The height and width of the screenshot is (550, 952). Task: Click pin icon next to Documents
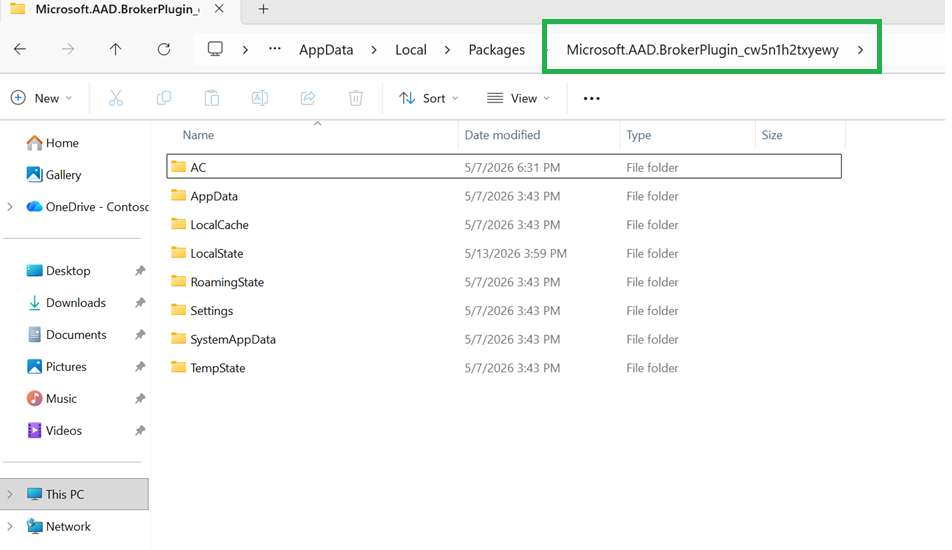pyautogui.click(x=140, y=334)
